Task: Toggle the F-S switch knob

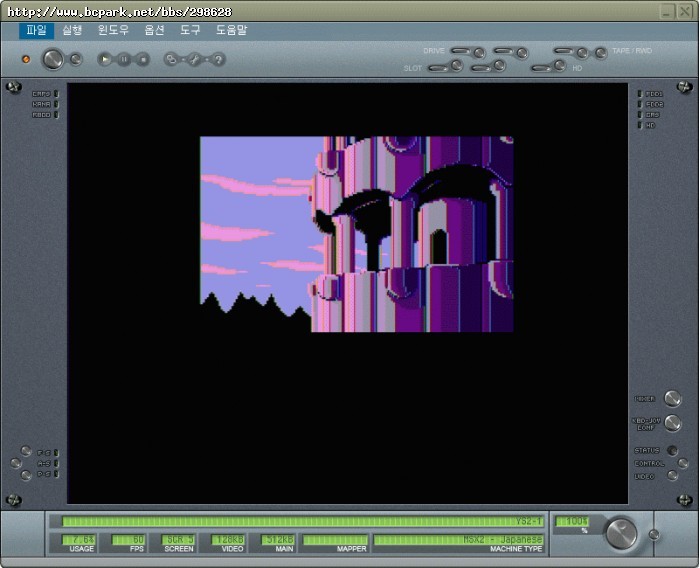Action: pos(26,451)
